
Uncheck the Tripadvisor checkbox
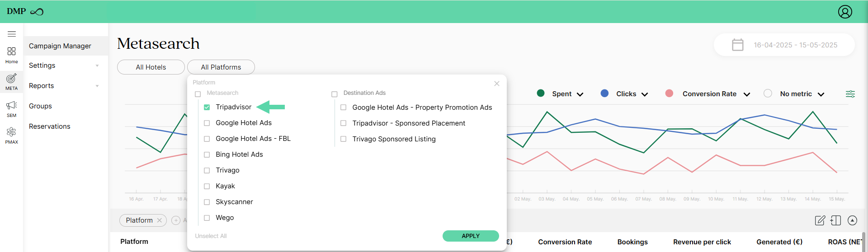pos(207,107)
